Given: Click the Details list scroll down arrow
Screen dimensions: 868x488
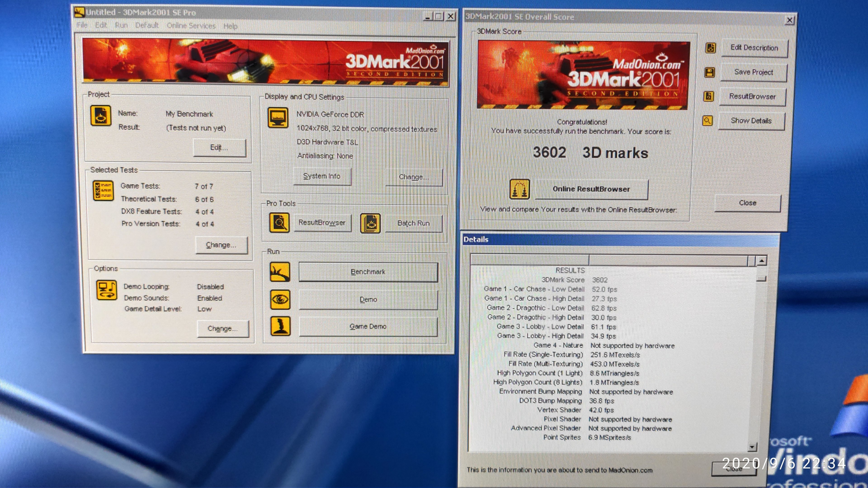Looking at the screenshot, I should (752, 447).
